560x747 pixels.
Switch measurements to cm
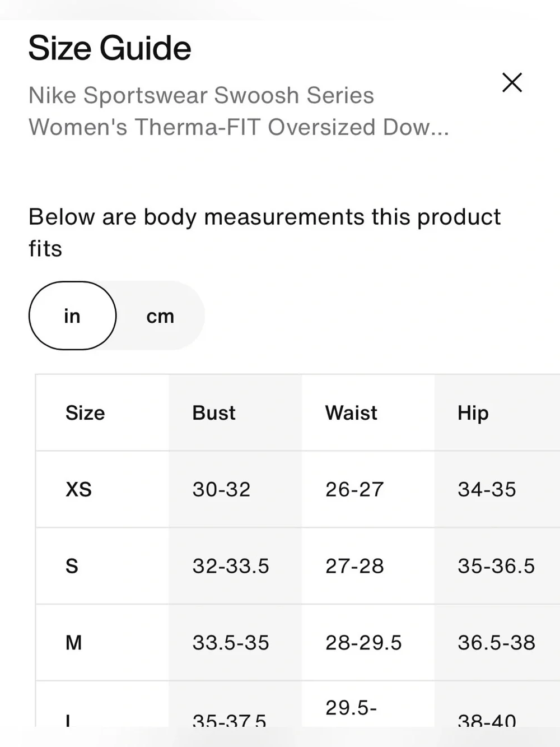click(160, 316)
